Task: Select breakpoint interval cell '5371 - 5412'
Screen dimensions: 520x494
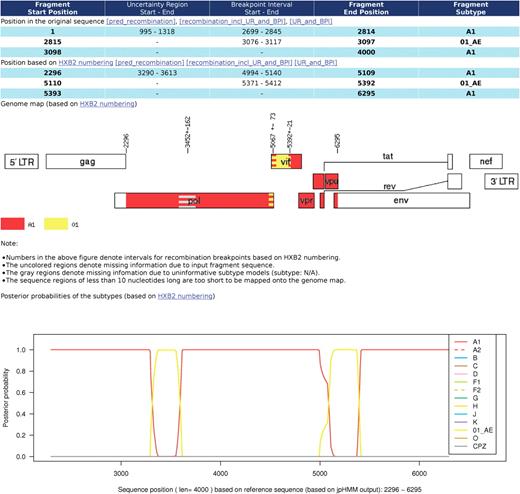Action: point(262,83)
